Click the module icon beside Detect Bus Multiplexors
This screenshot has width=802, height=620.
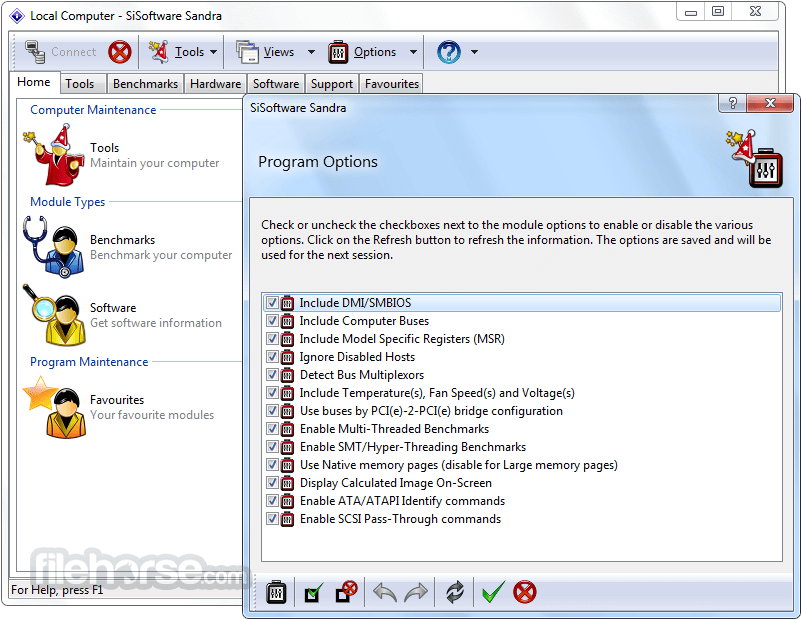[287, 375]
